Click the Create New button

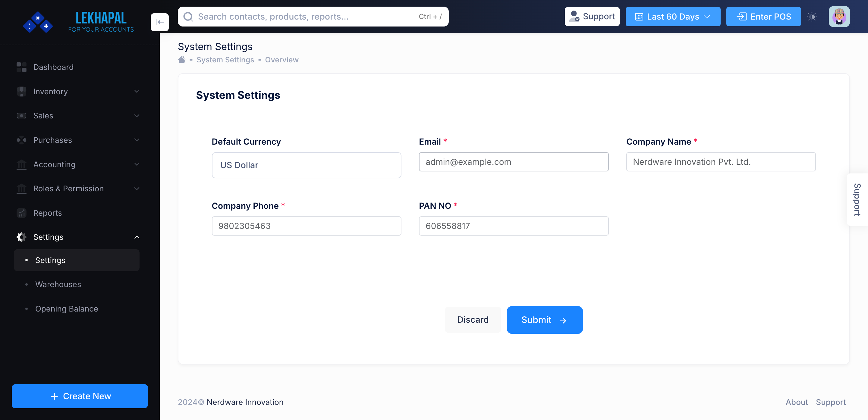click(80, 396)
